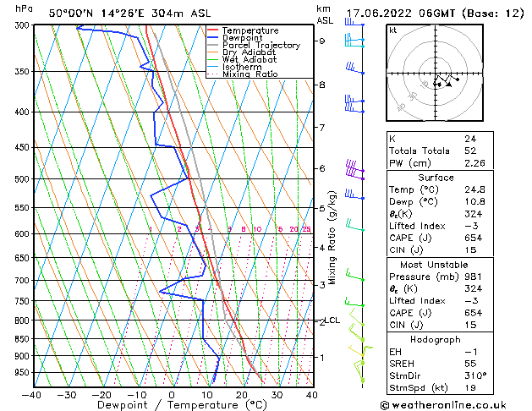
Task: Click the 9 km altitude label
Action: (321, 41)
